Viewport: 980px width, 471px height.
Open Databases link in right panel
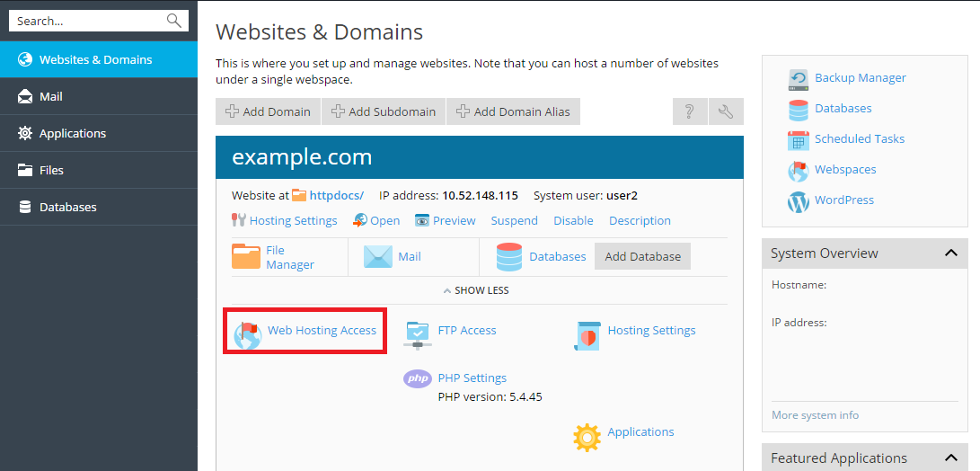click(x=843, y=108)
